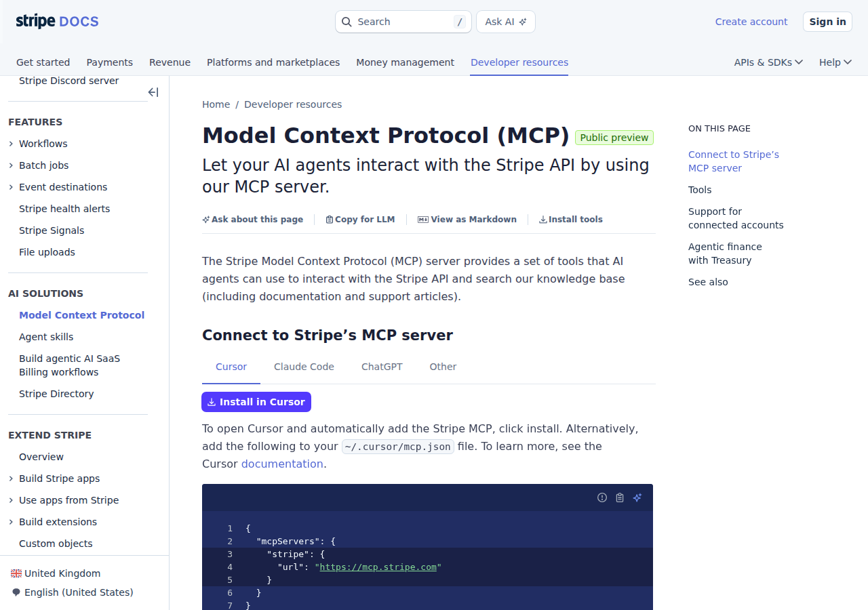Screen dimensions: 868x610
Task: Select the Other tab
Action: coord(443,367)
